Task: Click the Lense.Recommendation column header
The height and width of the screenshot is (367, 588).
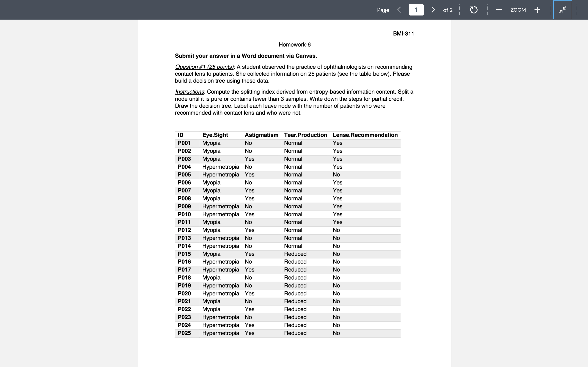Action: tap(365, 135)
